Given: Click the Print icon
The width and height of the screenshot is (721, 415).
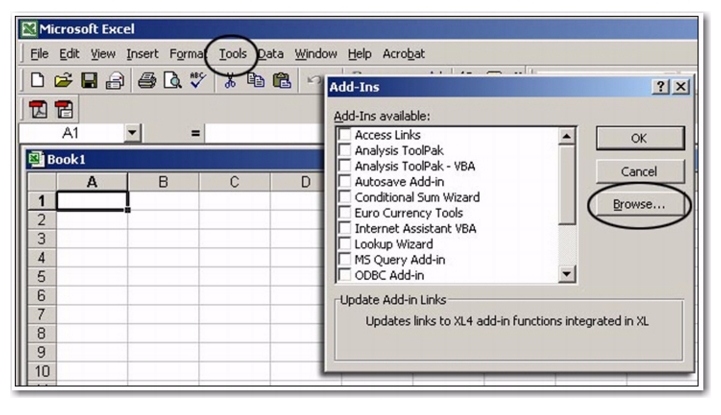Looking at the screenshot, I should point(147,80).
